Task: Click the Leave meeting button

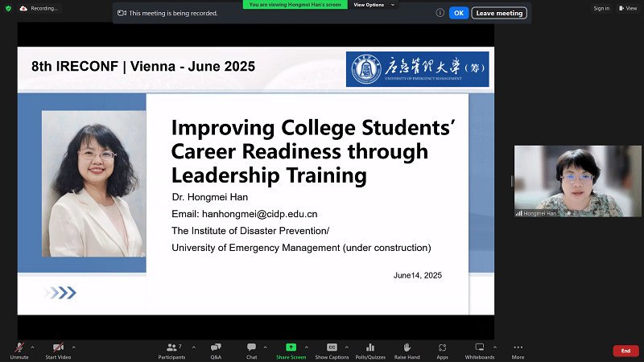Action: pyautogui.click(x=499, y=13)
